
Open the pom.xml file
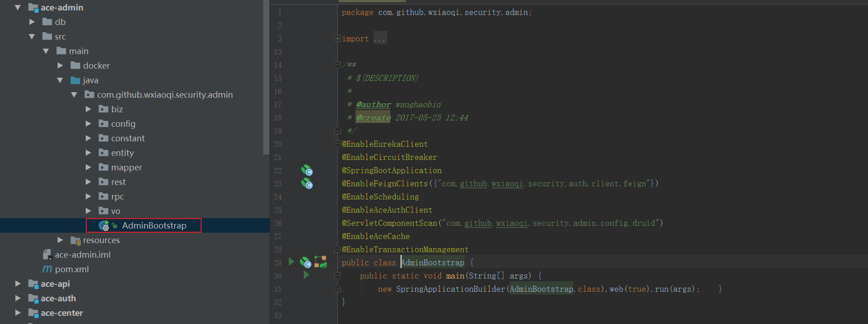pyautogui.click(x=72, y=269)
